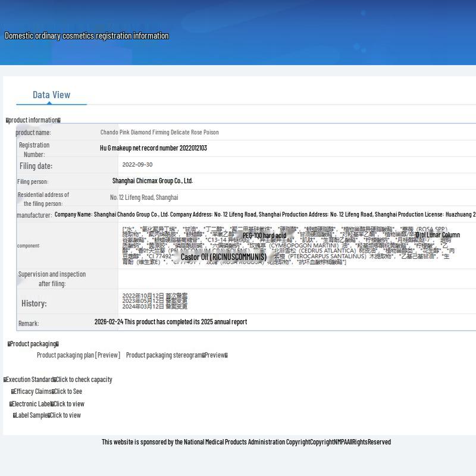The height and width of the screenshot is (476, 476).
Task: Click the record number 2022012103 text
Action: (154, 148)
